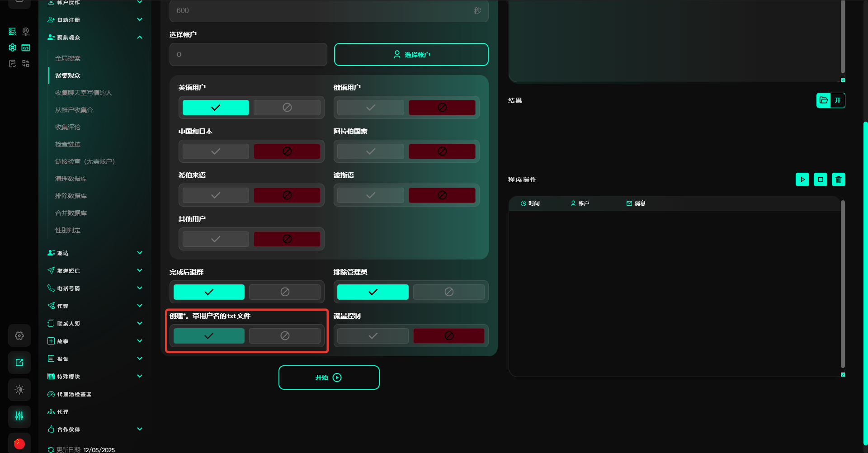Image resolution: width=868 pixels, height=453 pixels.
Task: Click the trash delete icon
Action: [x=838, y=179]
